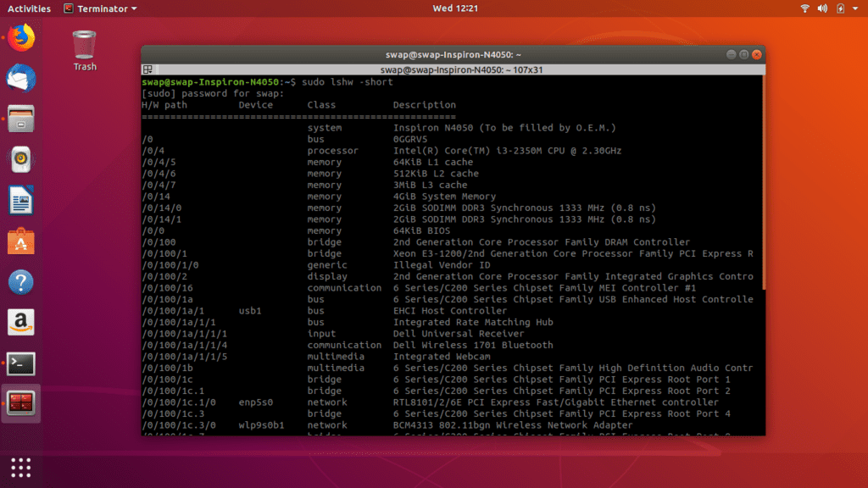Image resolution: width=868 pixels, height=488 pixels.
Task: Mute sound via the speaker icon
Action: coord(821,8)
